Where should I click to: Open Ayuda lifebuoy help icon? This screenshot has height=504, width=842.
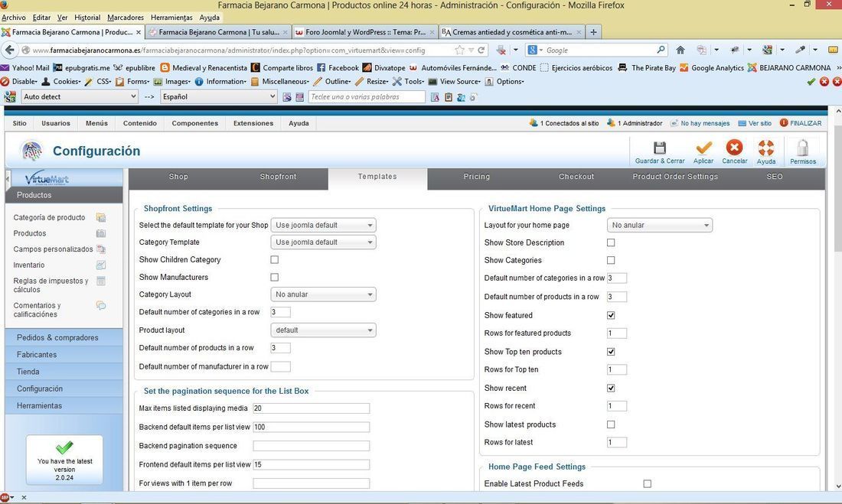[x=765, y=148]
